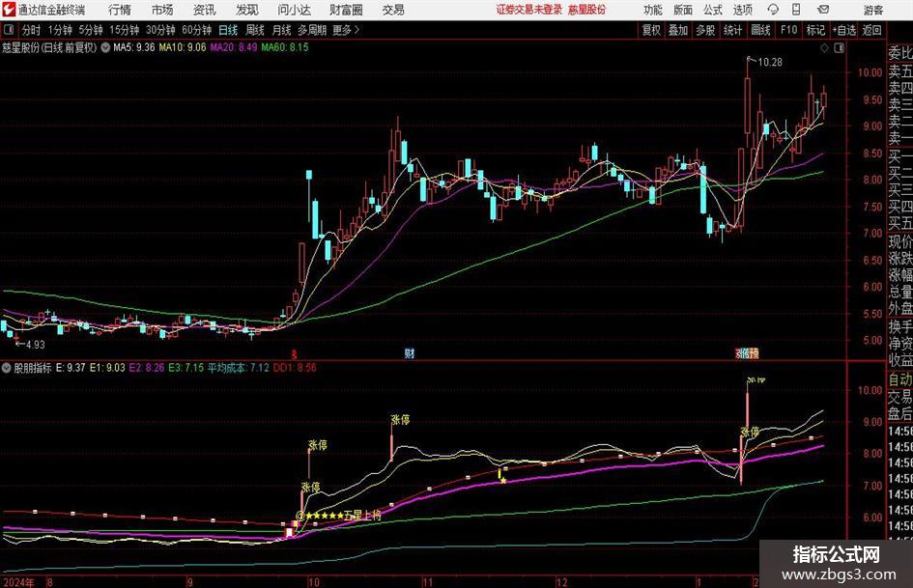Image resolution: width=913 pixels, height=588 pixels.
Task: Click the 证券交易未登录 login link
Action: [529, 10]
